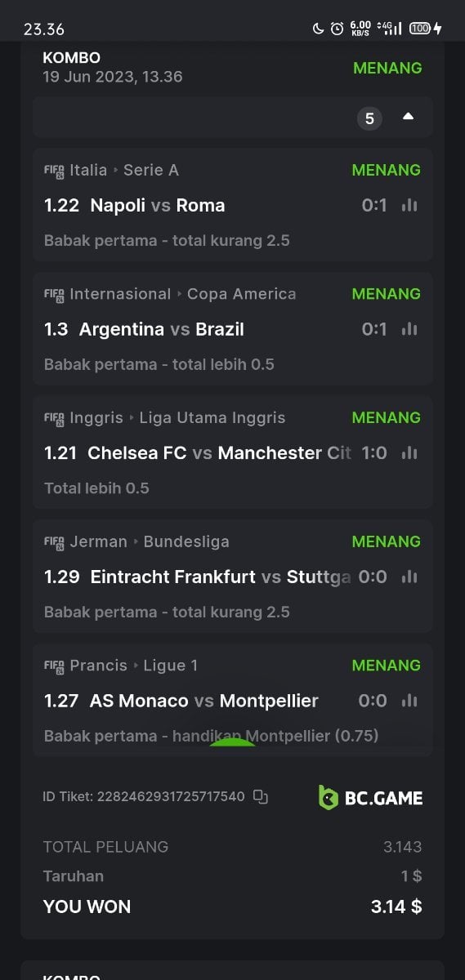The height and width of the screenshot is (980, 465).
Task: Tap the YOU WON amount 3.14 $
Action: point(396,906)
